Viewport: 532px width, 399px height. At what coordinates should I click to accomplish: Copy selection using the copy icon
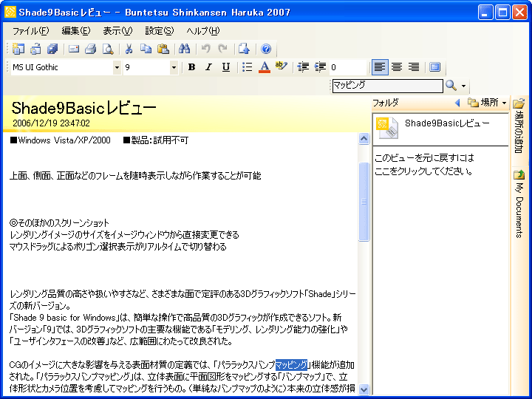tap(146, 49)
